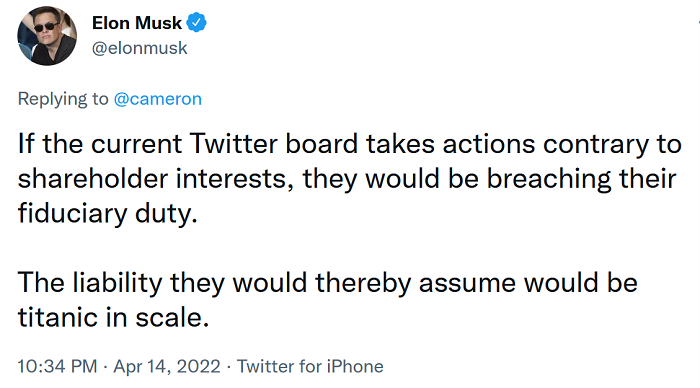Open the @cameron mention link
The width and height of the screenshot is (700, 388).
coord(158,99)
